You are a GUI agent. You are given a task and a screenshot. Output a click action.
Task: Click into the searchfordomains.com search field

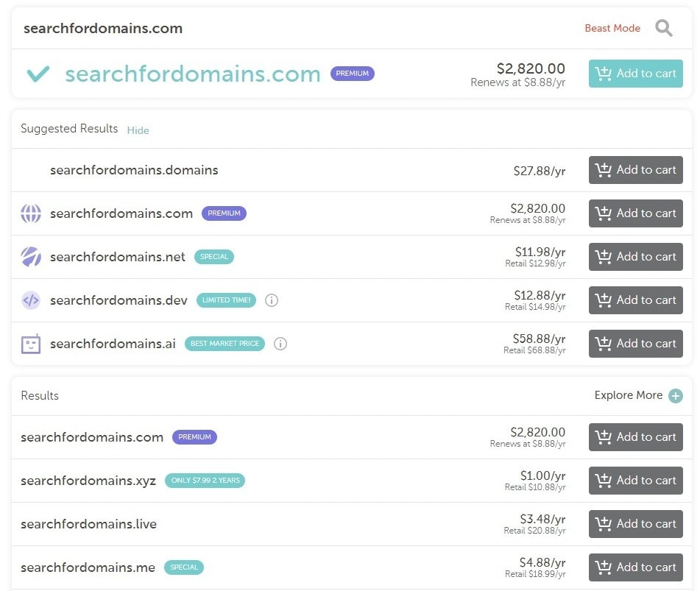[x=294, y=28]
